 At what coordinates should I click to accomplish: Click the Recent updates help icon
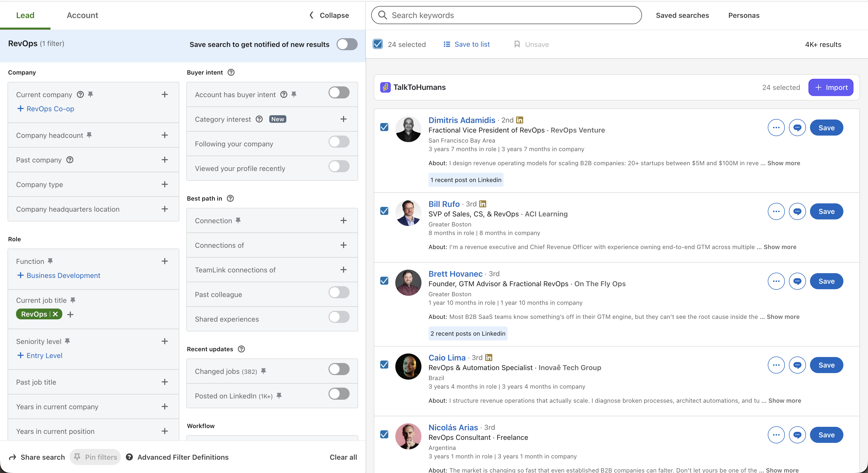(241, 349)
